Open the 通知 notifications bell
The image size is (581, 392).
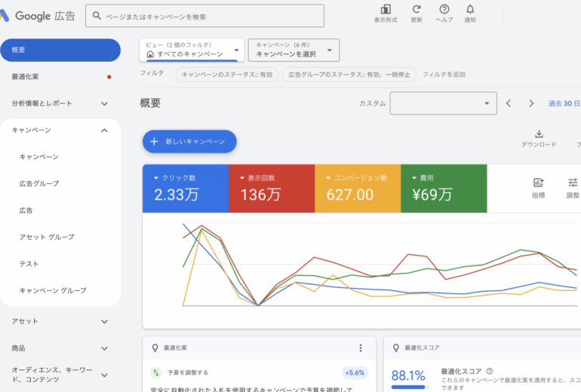click(470, 9)
